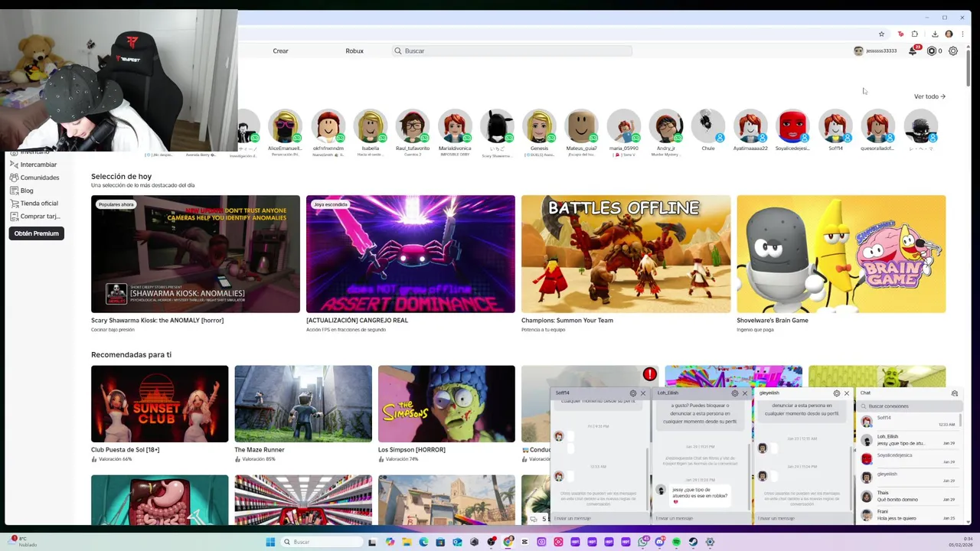Open settings gear in Soff14 chat window
This screenshot has height=551, width=980.
coord(632,393)
